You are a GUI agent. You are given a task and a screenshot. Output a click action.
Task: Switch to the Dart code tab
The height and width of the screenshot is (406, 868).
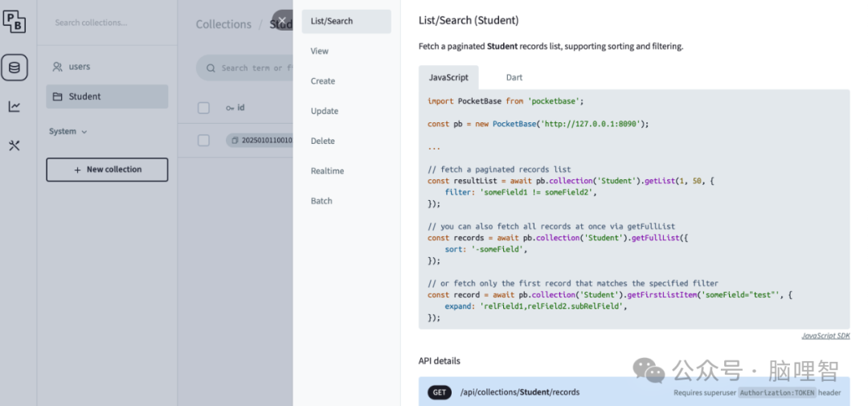(514, 77)
